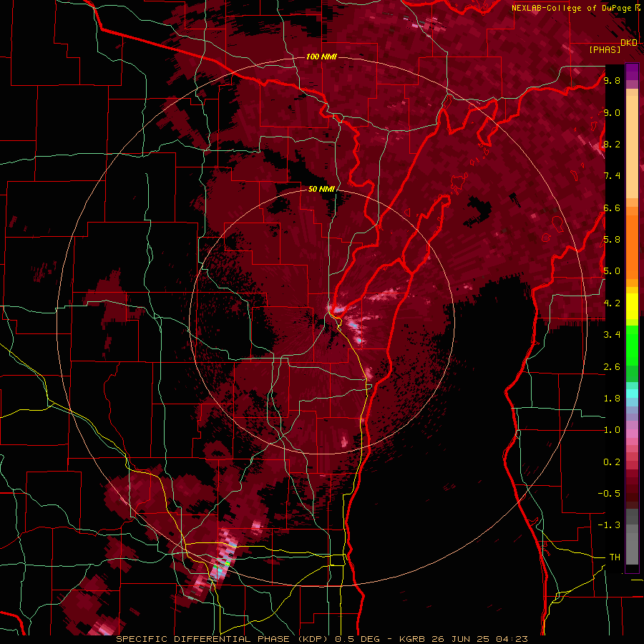Click the 5.8 value on the color scale
The image size is (644, 644).
612,240
